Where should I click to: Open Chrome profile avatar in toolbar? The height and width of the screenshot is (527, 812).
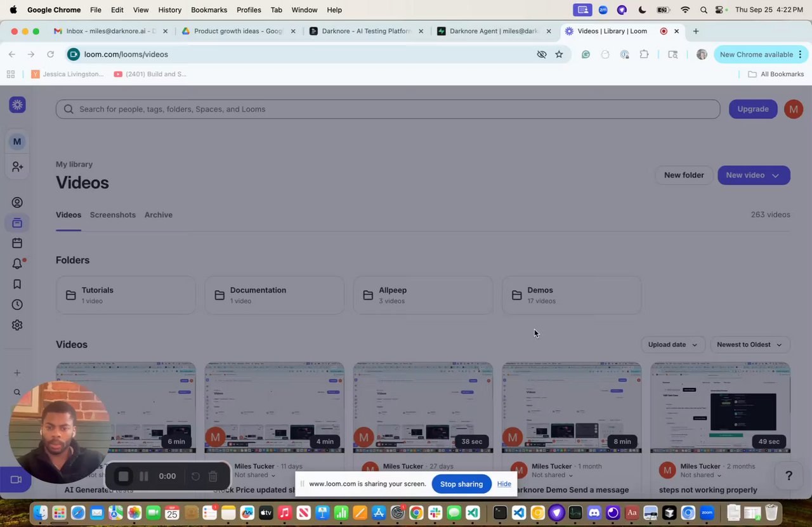click(702, 55)
